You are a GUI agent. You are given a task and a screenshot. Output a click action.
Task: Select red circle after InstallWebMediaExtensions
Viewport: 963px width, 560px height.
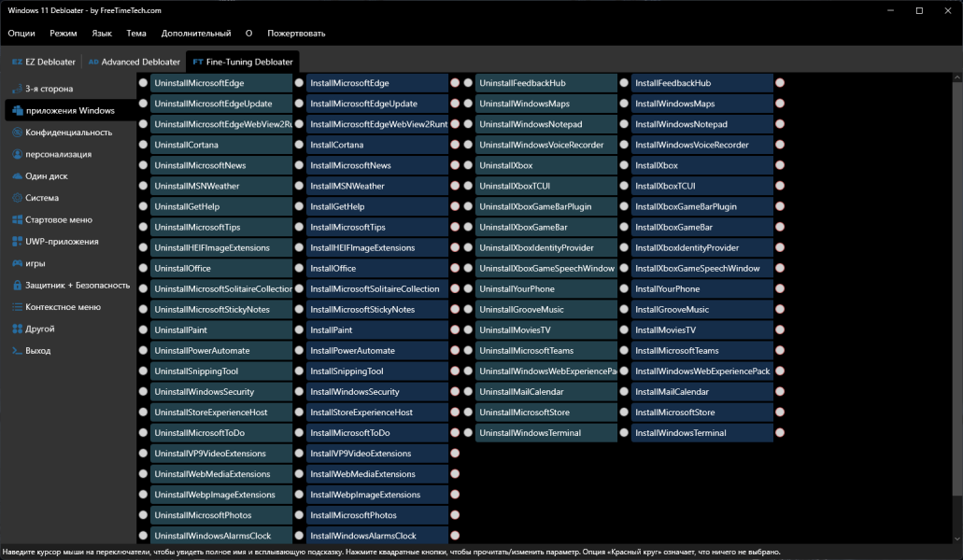[455, 474]
